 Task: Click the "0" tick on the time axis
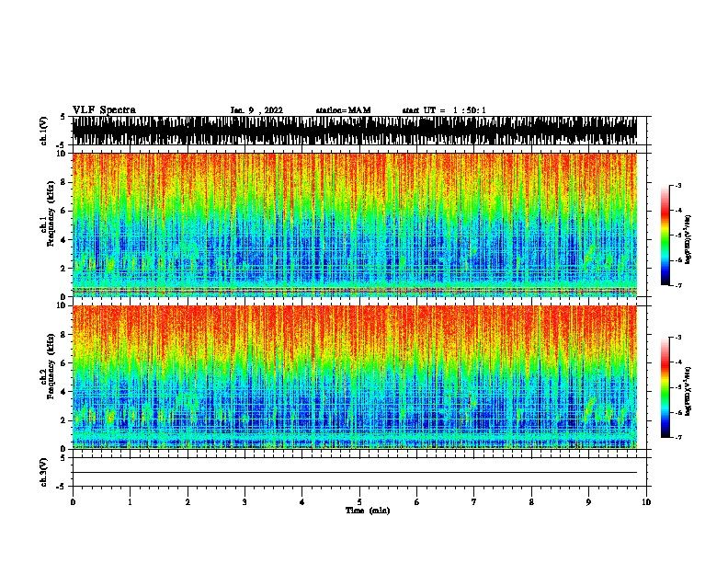(73, 502)
